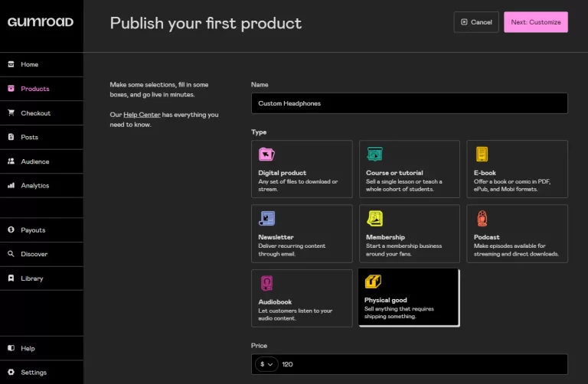
Task: Click 'Sell a single lesson' description
Action: click(404, 185)
